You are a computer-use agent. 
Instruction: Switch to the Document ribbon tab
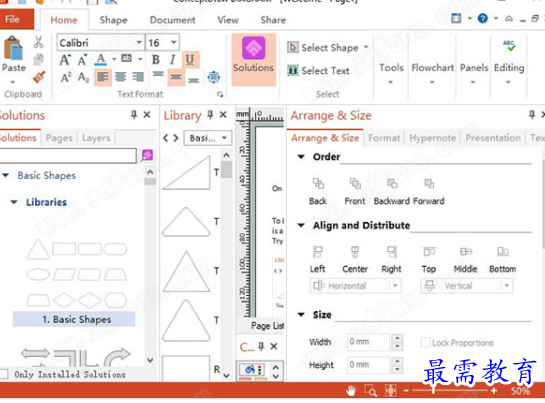pyautogui.click(x=172, y=20)
